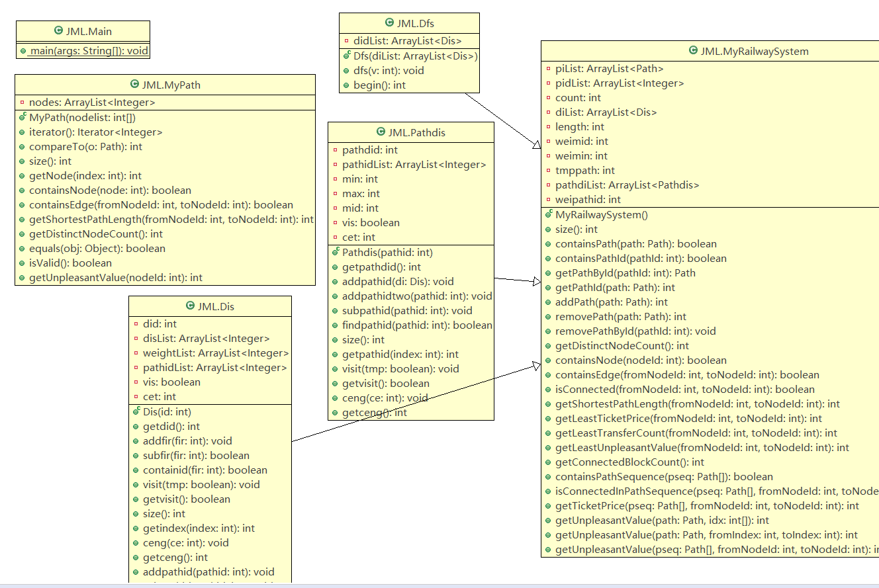Image resolution: width=879 pixels, height=588 pixels.
Task: Click pathdiList: ArrayList<Pathdis> field
Action: (627, 185)
